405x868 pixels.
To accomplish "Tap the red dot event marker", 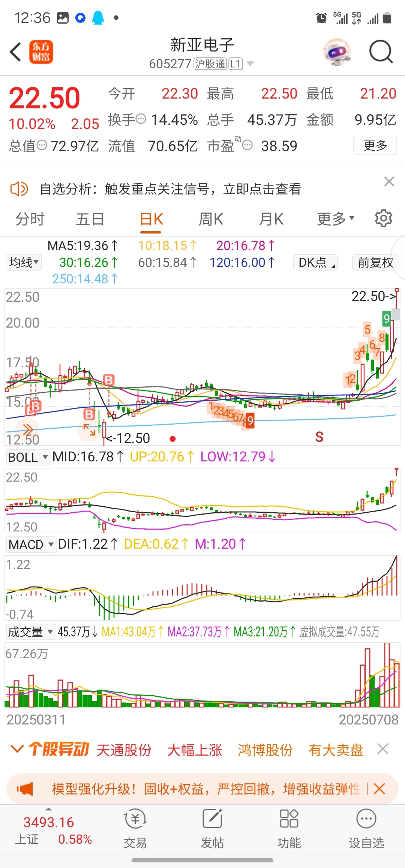I will pos(172,438).
